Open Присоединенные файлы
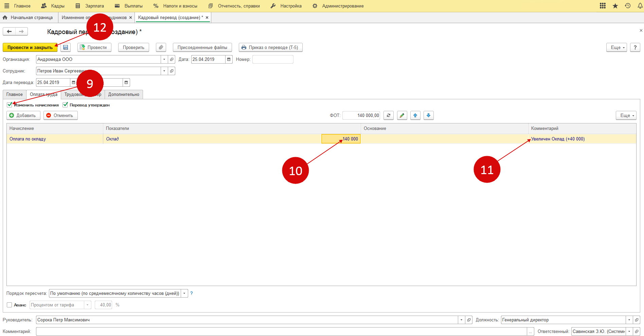This screenshot has width=644, height=336. click(x=202, y=47)
